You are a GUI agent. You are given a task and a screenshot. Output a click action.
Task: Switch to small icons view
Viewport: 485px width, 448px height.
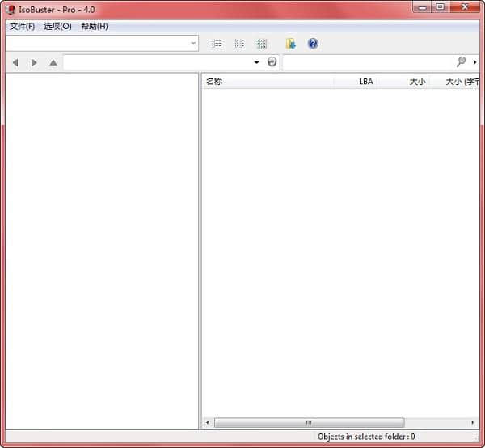[x=239, y=44]
